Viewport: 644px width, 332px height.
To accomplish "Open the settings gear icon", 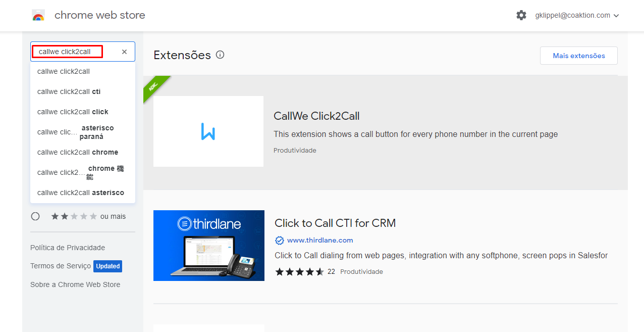I will (x=521, y=15).
